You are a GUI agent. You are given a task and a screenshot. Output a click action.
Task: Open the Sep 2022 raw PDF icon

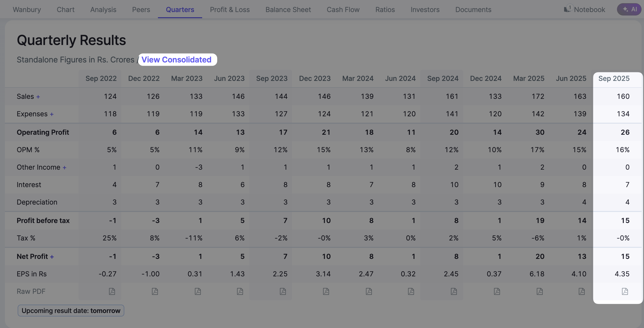coord(112,291)
